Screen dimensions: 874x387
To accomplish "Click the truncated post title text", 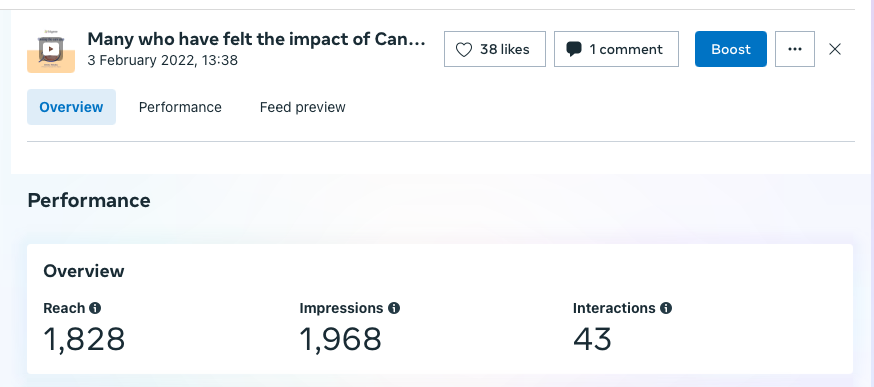I will click(x=256, y=40).
